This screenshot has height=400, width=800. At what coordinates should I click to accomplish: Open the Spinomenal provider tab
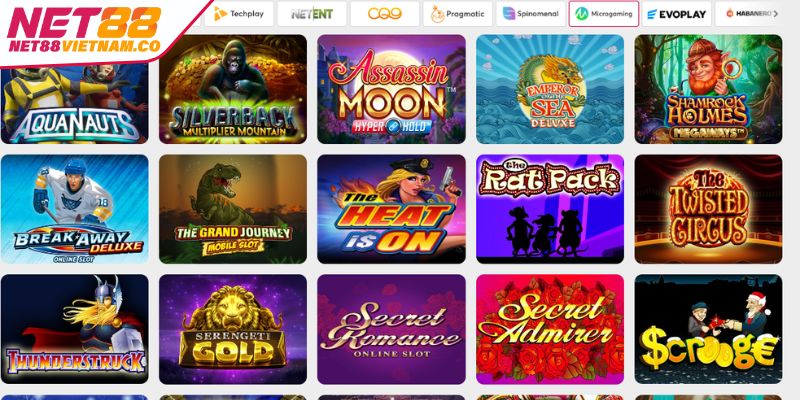[531, 14]
